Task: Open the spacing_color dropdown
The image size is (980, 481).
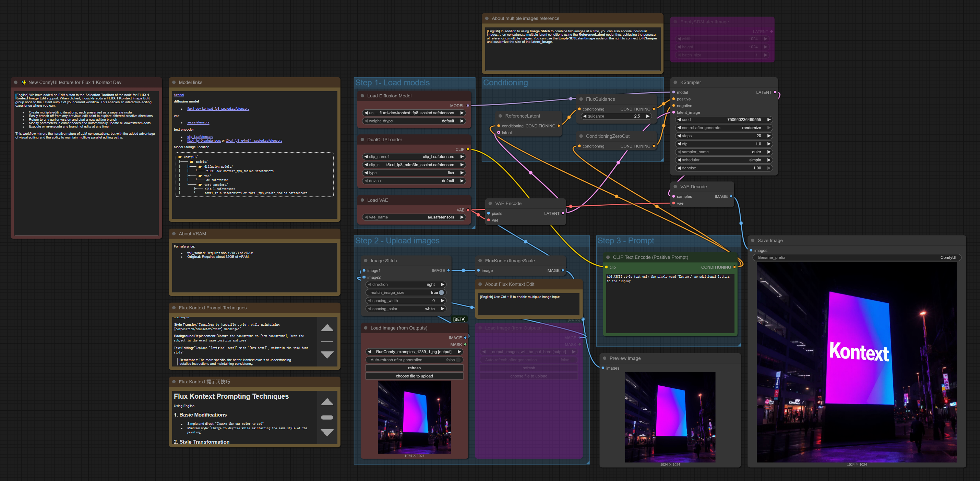Action: [x=406, y=309]
